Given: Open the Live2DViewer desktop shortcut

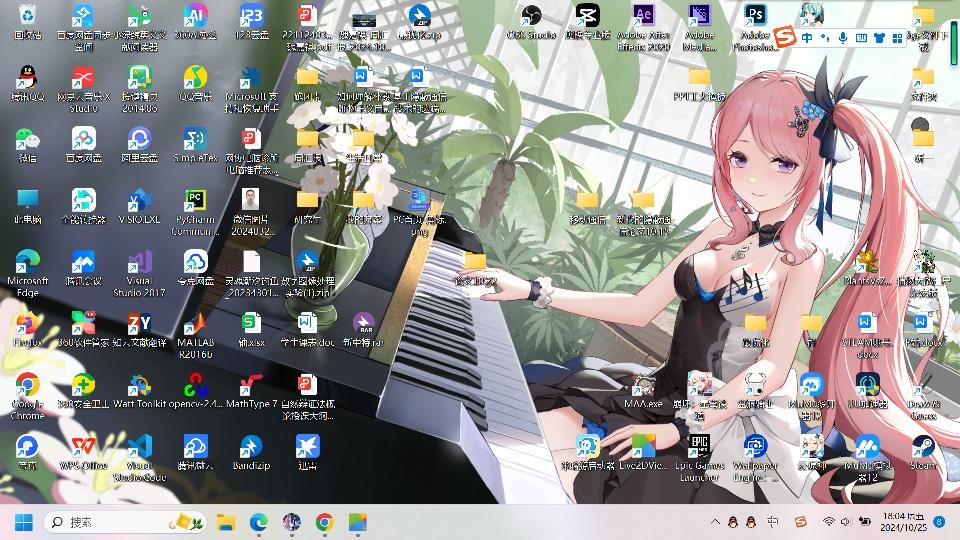Looking at the screenshot, I should tap(643, 452).
